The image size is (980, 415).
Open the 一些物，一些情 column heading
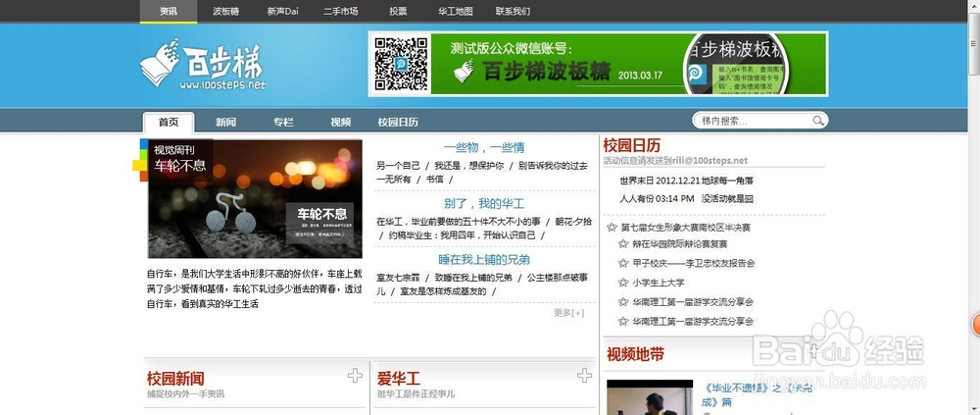click(x=484, y=148)
